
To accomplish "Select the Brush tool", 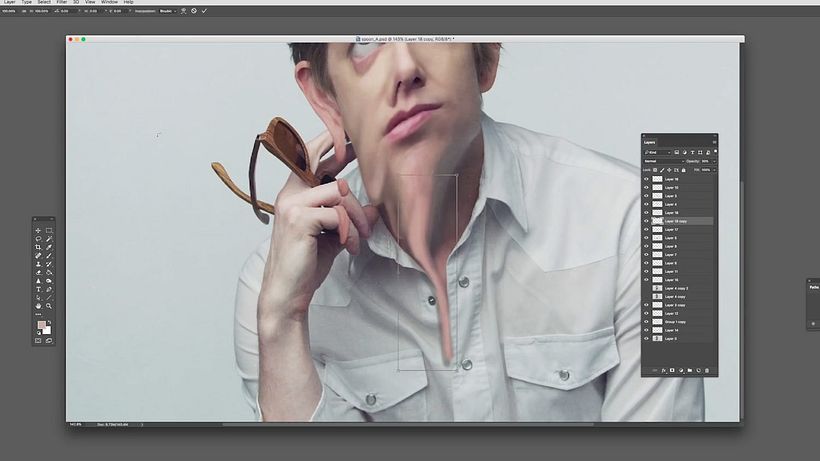I will [x=49, y=256].
